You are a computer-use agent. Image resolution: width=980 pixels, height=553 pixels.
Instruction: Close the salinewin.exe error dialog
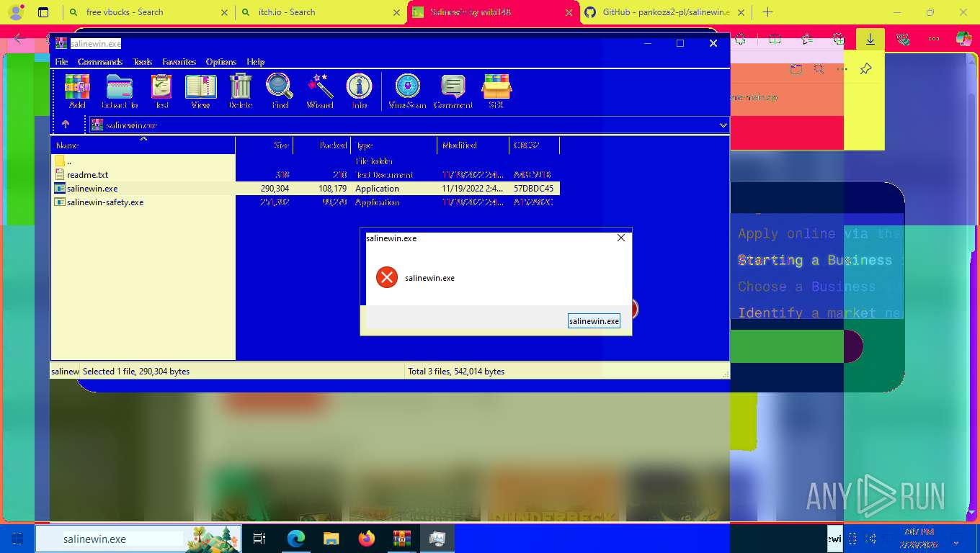coord(621,238)
